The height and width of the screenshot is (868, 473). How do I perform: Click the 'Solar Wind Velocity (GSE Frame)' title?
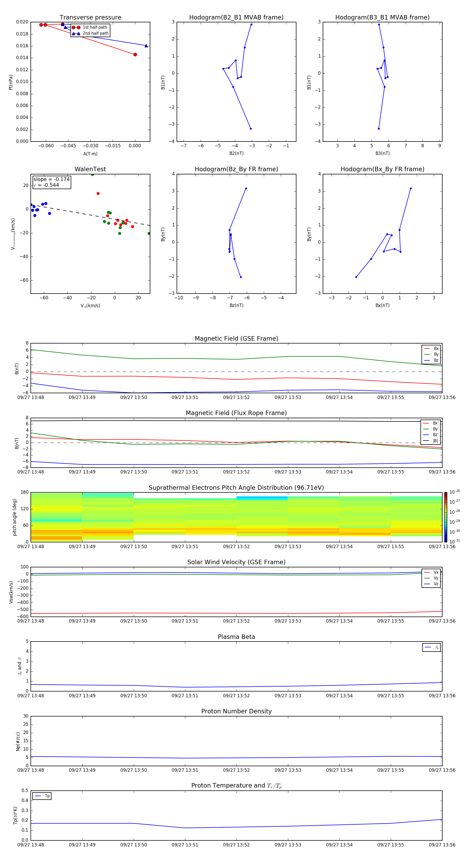tap(236, 562)
